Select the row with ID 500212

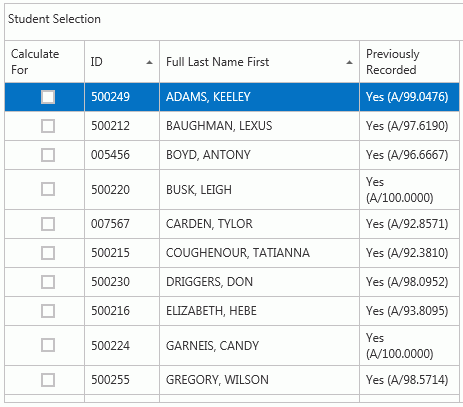[x=232, y=126]
